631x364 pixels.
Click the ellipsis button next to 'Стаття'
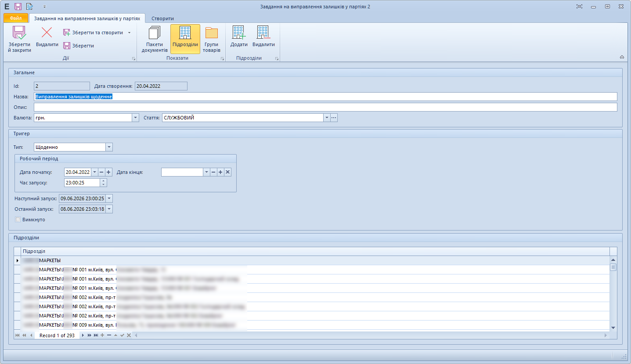click(334, 118)
